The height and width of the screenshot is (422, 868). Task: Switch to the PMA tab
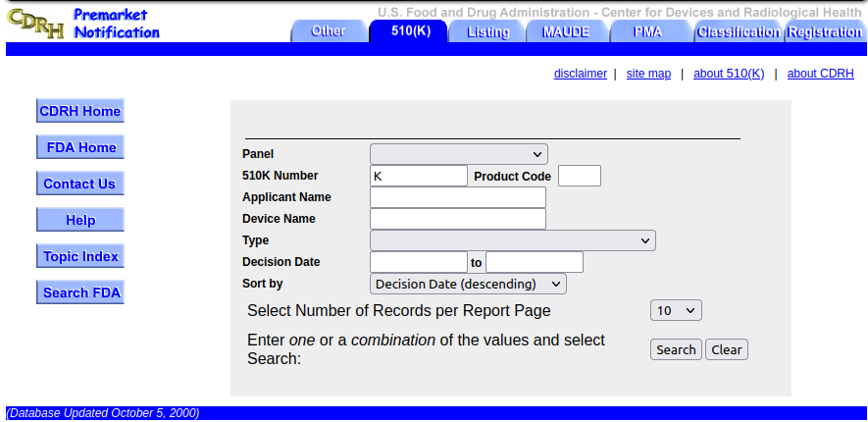648,31
